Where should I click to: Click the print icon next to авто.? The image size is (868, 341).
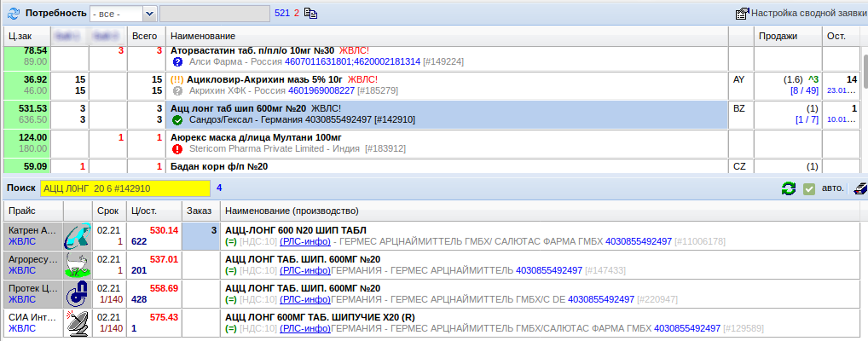pyautogui.click(x=859, y=188)
